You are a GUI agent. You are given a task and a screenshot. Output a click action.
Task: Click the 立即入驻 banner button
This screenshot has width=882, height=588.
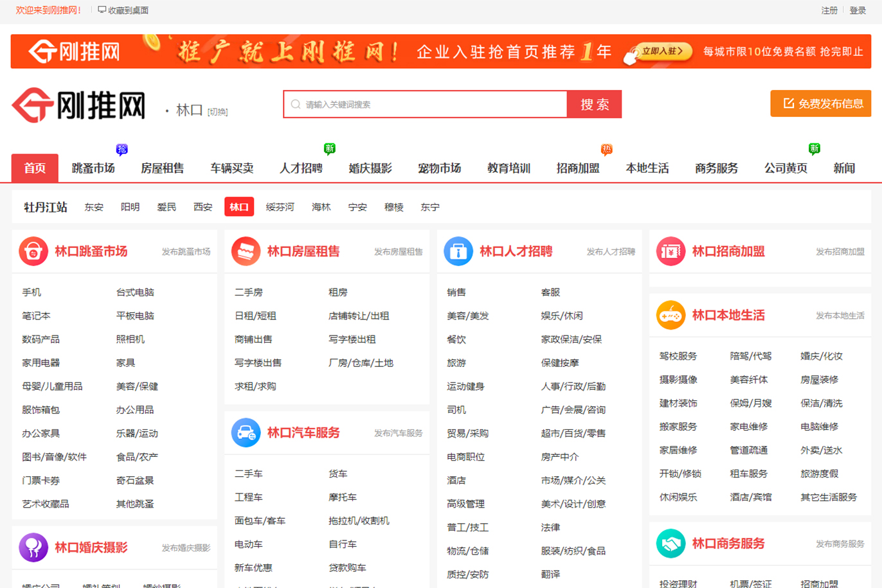click(x=656, y=51)
